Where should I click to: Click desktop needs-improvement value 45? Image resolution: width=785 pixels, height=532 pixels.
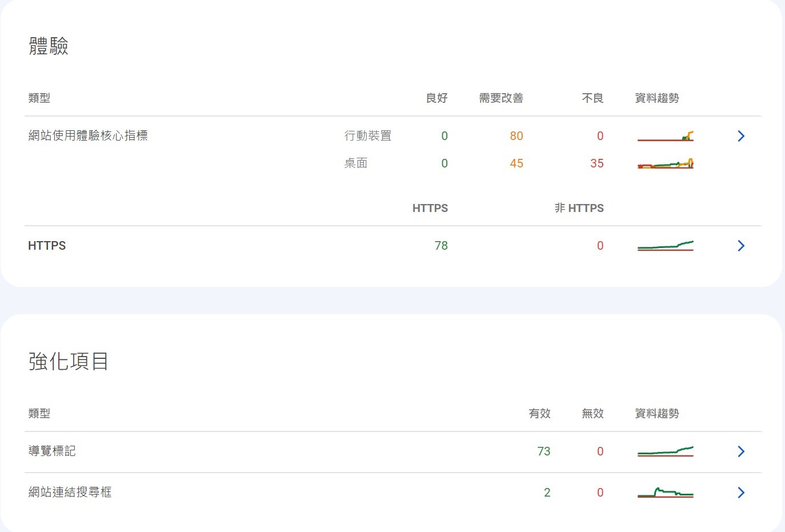(x=516, y=163)
